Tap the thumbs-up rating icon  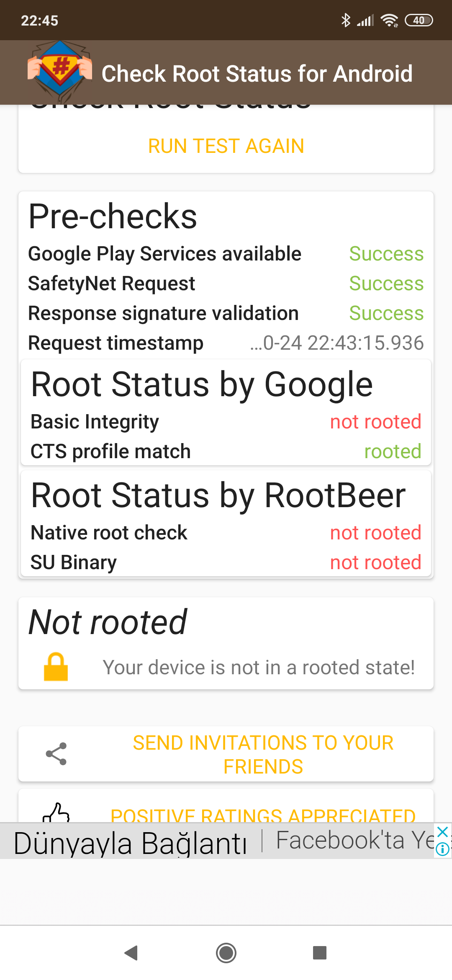(x=56, y=812)
